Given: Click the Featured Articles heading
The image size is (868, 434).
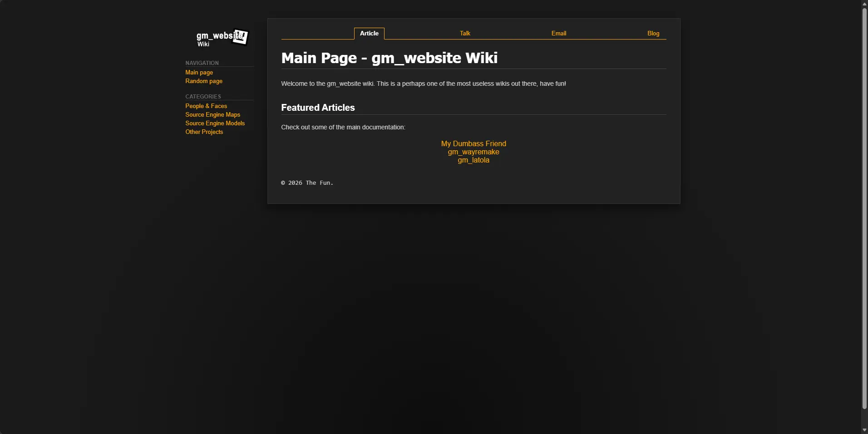Looking at the screenshot, I should pos(318,108).
